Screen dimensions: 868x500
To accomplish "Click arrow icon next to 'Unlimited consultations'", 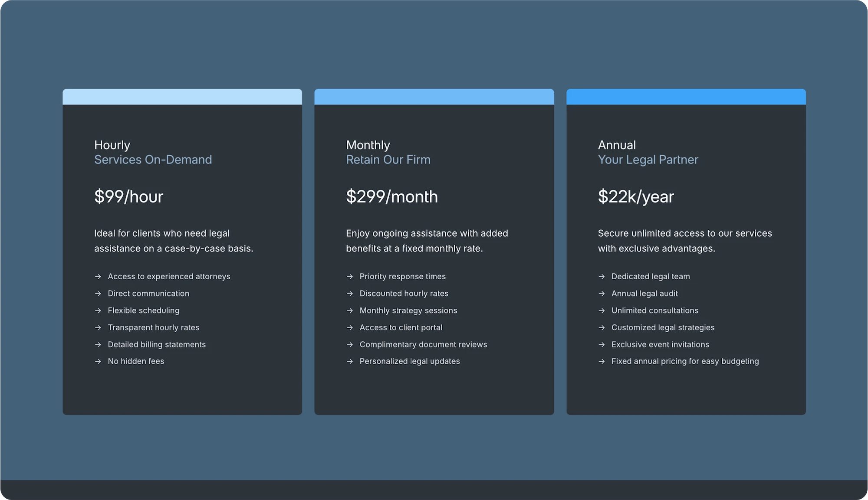I will click(x=602, y=310).
